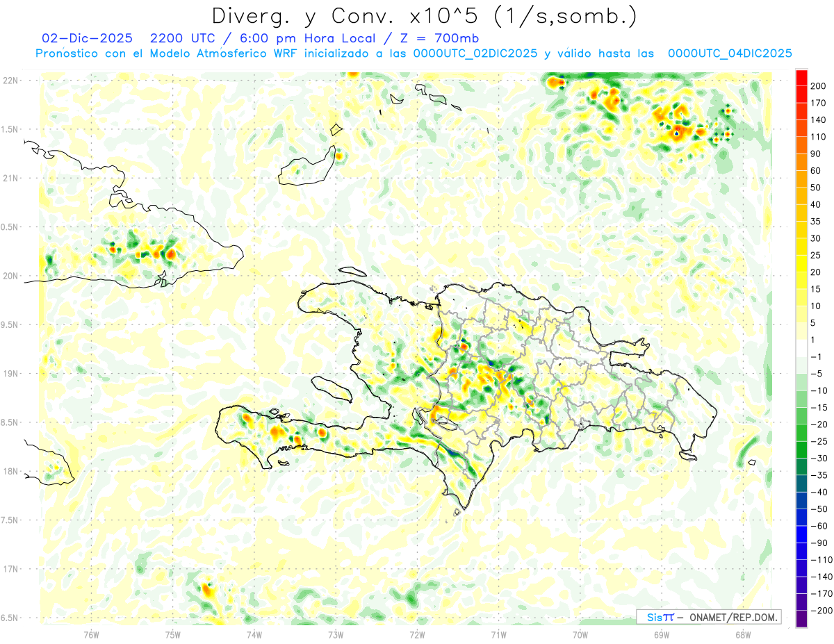The height and width of the screenshot is (644, 834).
Task: Click the 72W longitude axis label
Action: pyautogui.click(x=417, y=634)
